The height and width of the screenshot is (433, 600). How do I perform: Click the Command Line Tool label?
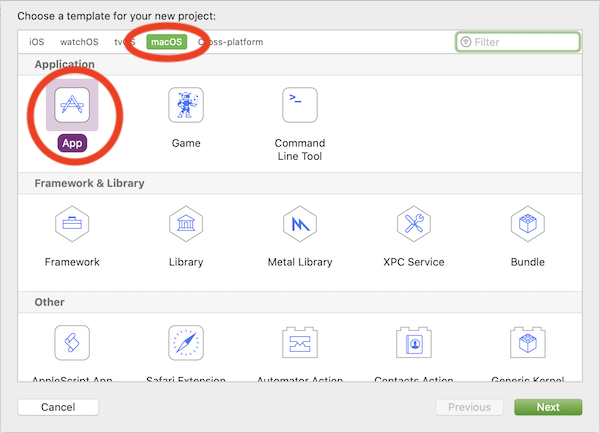[300, 150]
